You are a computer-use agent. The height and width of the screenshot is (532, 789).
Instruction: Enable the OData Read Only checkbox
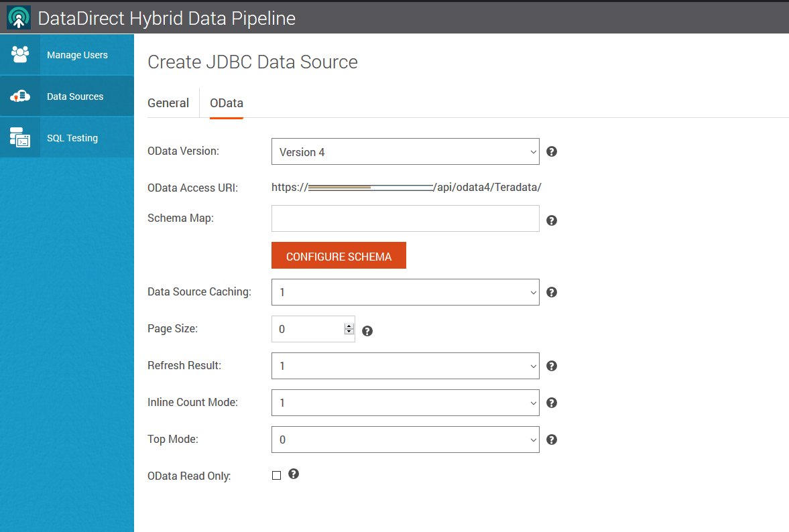[276, 475]
